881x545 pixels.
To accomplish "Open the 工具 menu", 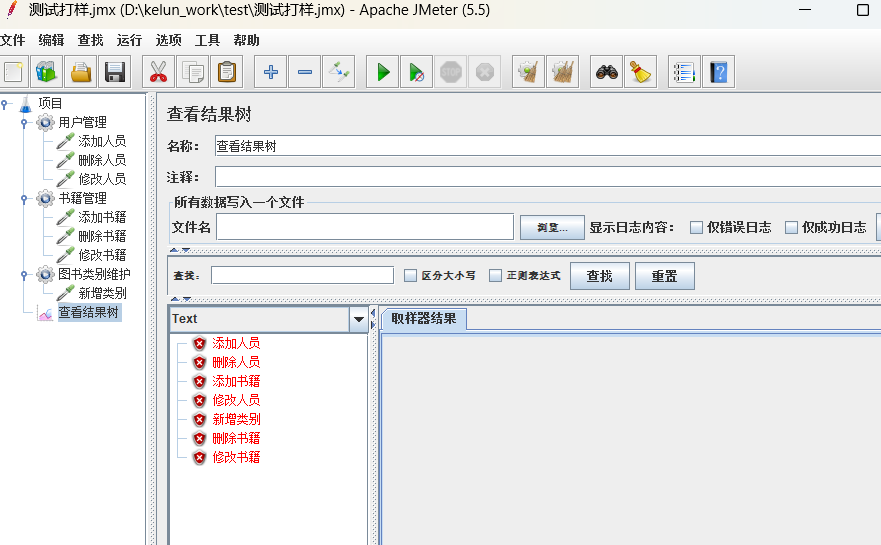I will (207, 40).
